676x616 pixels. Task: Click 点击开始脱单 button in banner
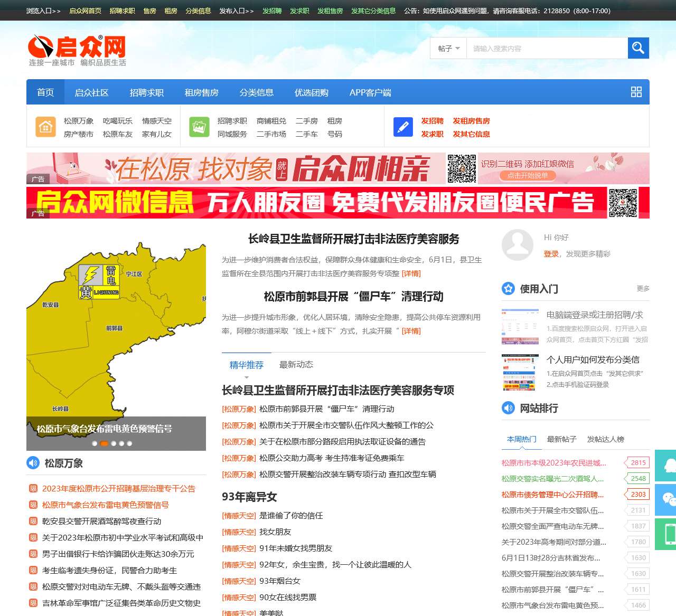click(x=527, y=176)
